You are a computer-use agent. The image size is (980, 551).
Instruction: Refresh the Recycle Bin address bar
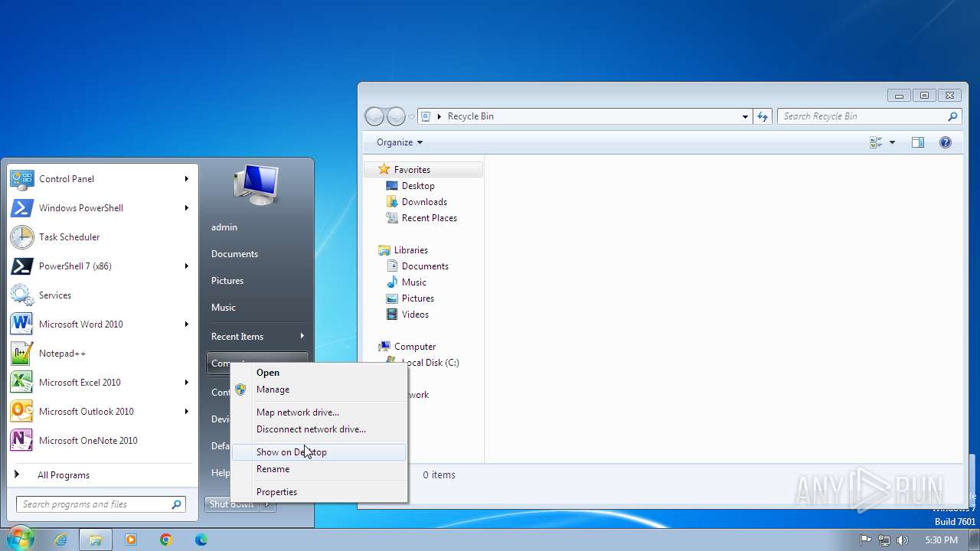pyautogui.click(x=763, y=116)
